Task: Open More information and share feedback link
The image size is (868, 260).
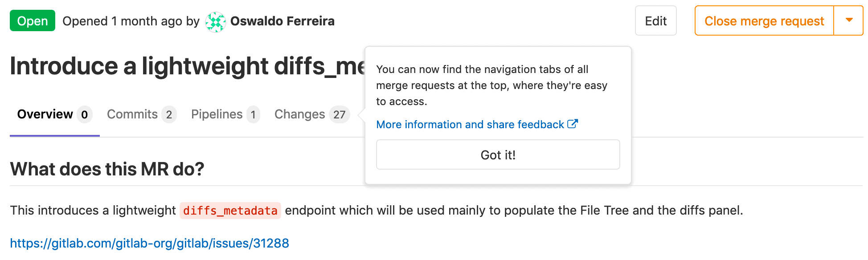Action: 469,125
